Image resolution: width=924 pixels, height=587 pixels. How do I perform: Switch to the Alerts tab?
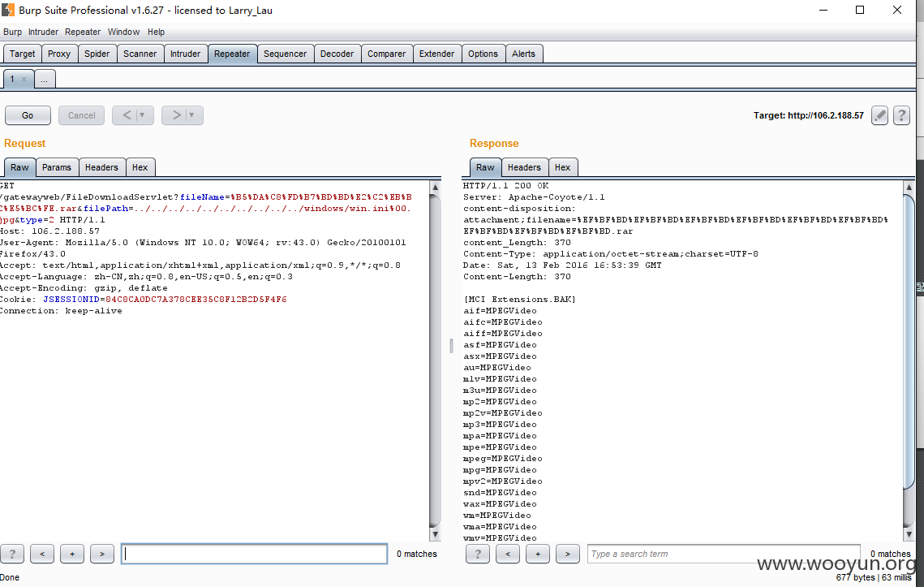click(x=523, y=54)
